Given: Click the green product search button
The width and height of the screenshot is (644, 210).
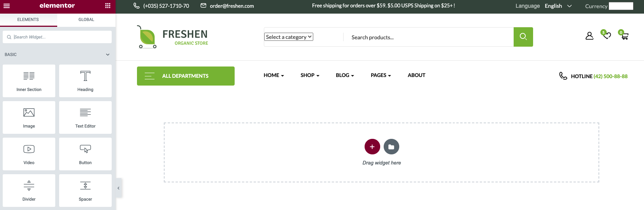Looking at the screenshot, I should [x=523, y=37].
